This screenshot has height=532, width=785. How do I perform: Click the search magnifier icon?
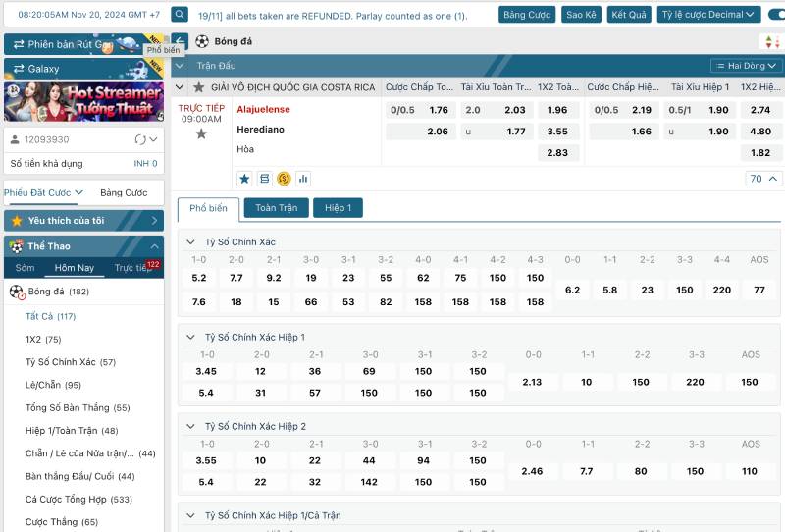180,15
